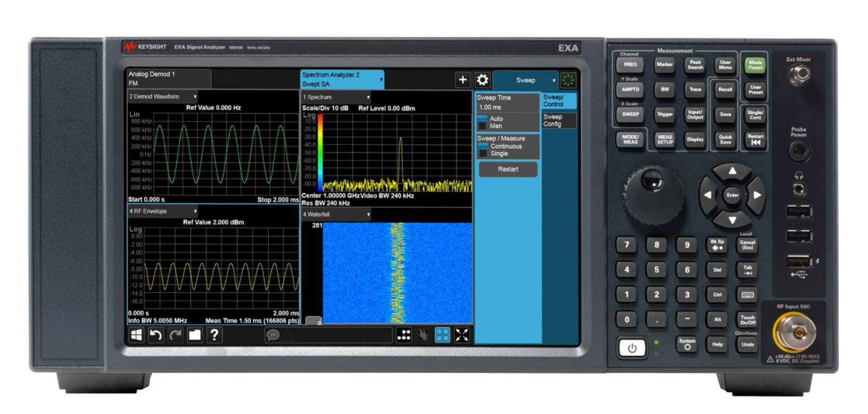Screen dimensions: 868x414
Task: Push the number 7 keypad key
Action: (x=626, y=245)
